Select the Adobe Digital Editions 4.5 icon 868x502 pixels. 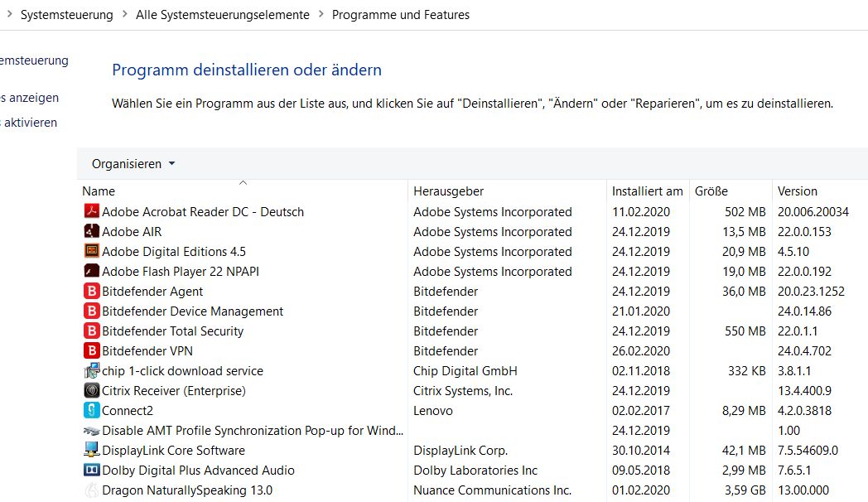[91, 251]
